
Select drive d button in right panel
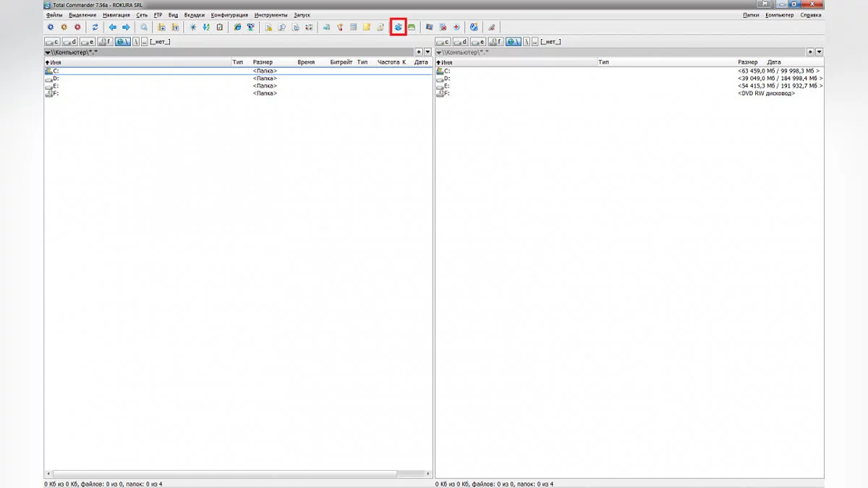460,42
